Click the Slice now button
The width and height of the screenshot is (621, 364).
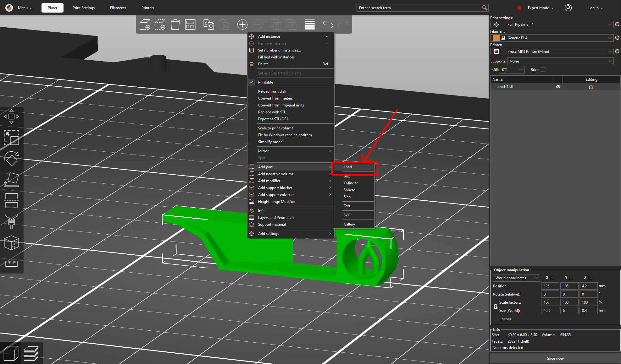[555, 358]
